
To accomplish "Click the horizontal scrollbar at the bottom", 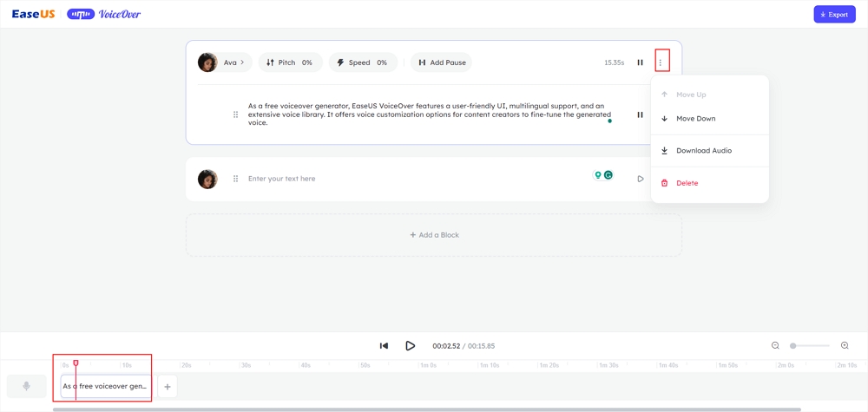I will 426,409.
